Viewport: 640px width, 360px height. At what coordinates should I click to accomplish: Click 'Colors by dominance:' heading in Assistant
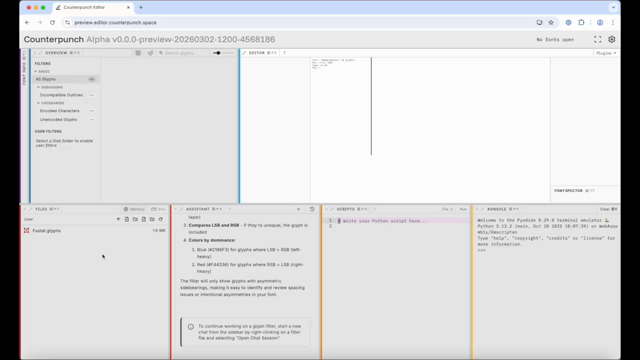[x=212, y=240]
